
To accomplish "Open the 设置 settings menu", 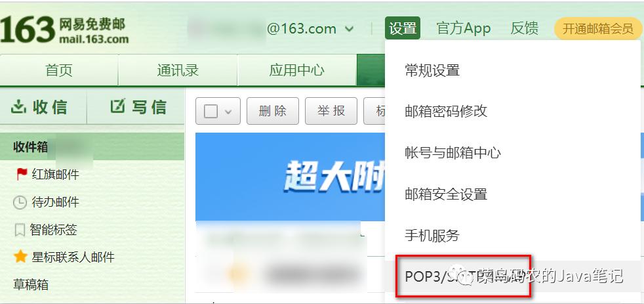I will coord(403,28).
